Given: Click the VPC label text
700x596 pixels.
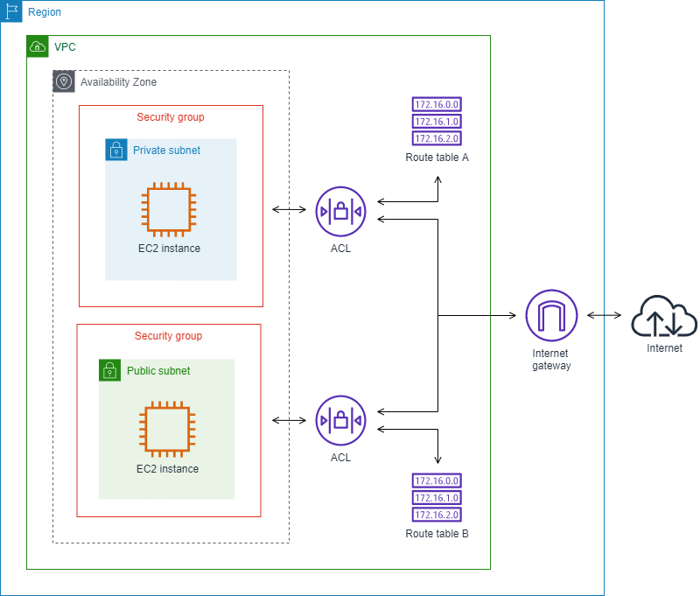Looking at the screenshot, I should point(65,47).
